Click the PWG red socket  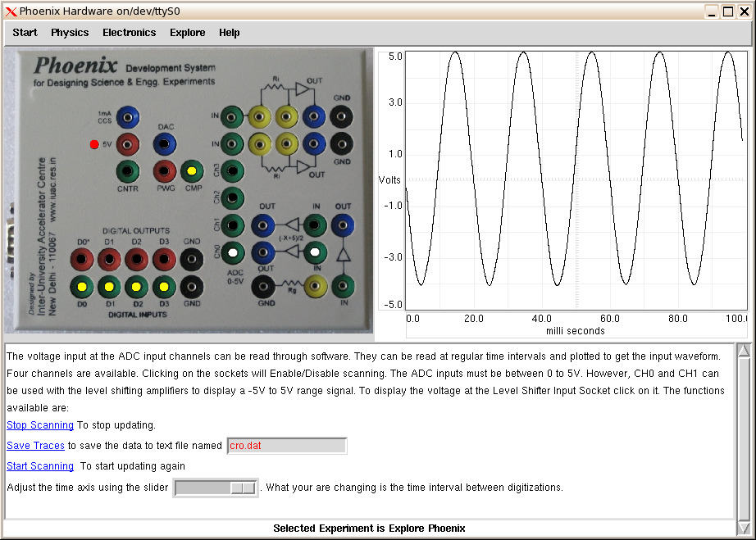tap(165, 171)
